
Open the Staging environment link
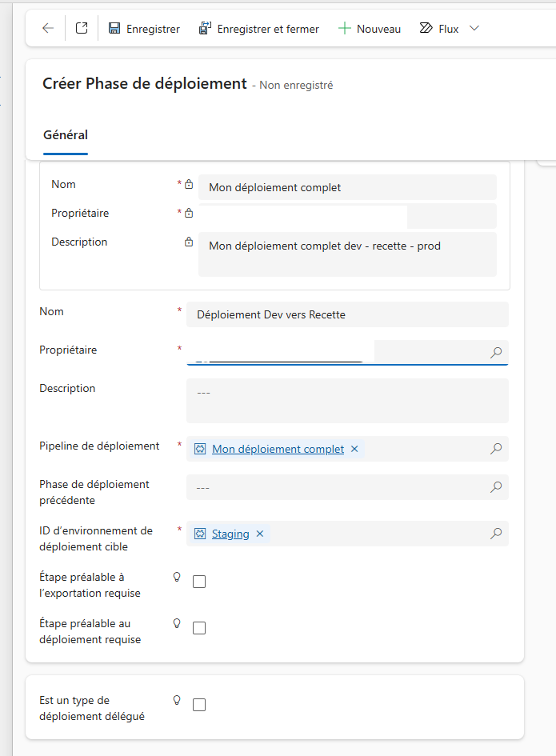pyautogui.click(x=230, y=534)
